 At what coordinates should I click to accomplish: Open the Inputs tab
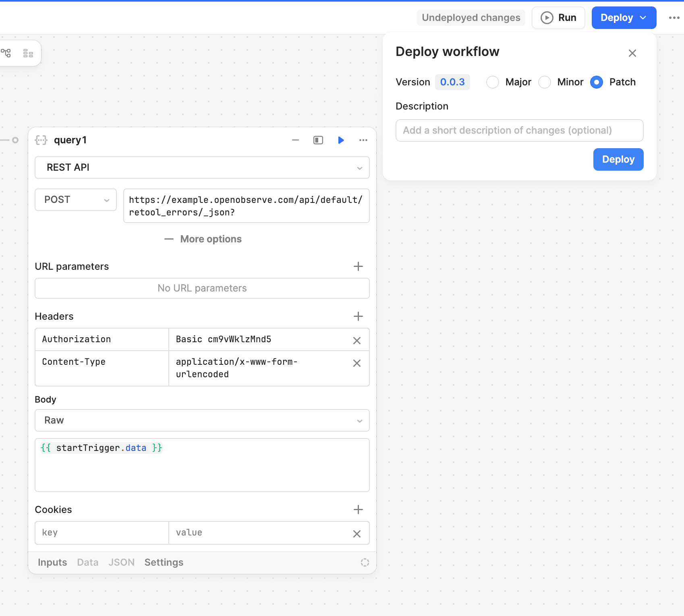click(x=52, y=562)
